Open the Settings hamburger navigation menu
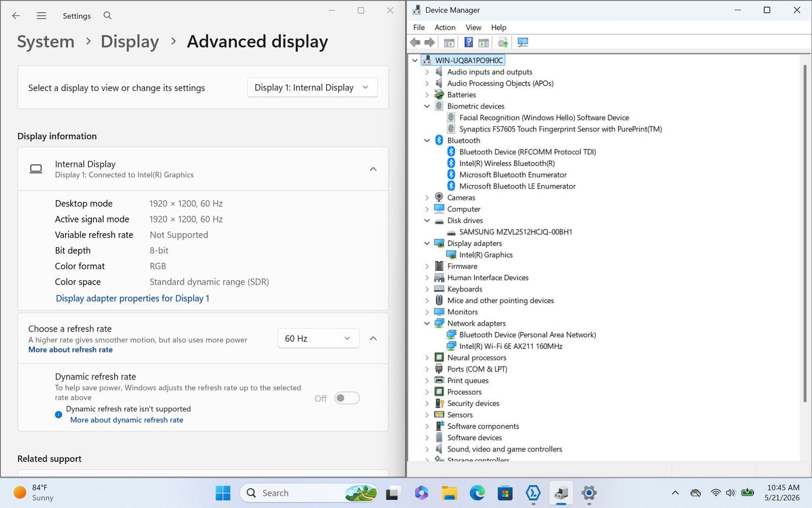 coord(42,16)
